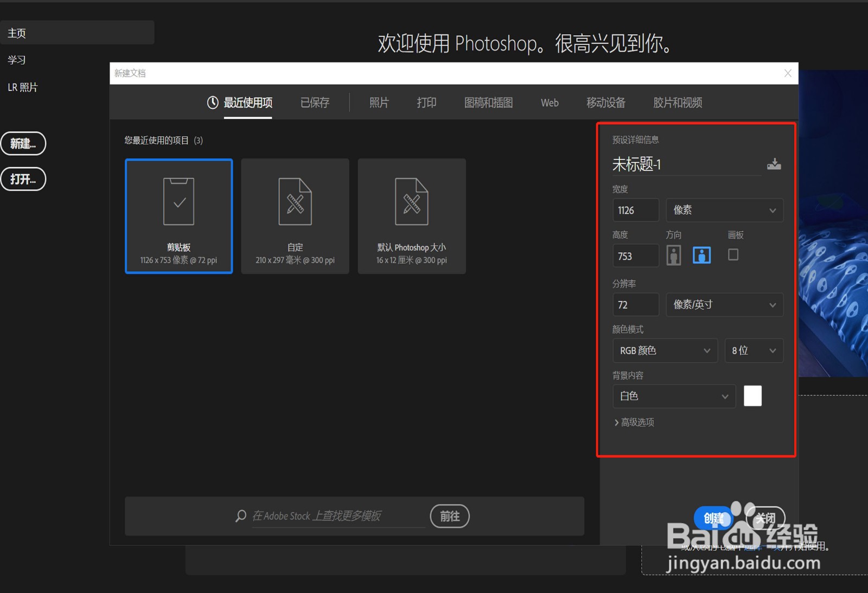Open the 白色 background content dropdown
868x593 pixels.
[674, 396]
